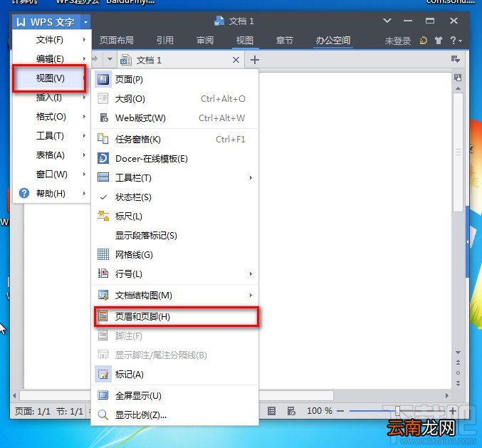Click the orange sync icon near 未登录
482x448 pixels.
click(424, 41)
